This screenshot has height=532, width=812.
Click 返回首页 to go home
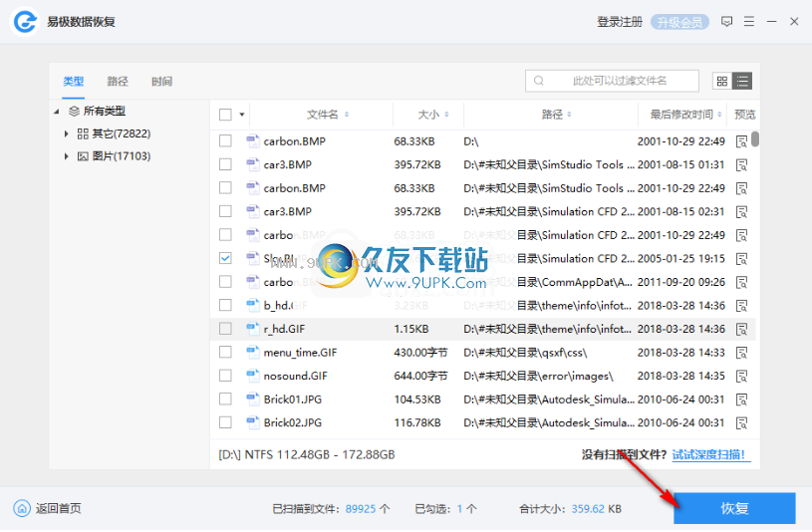coord(58,509)
